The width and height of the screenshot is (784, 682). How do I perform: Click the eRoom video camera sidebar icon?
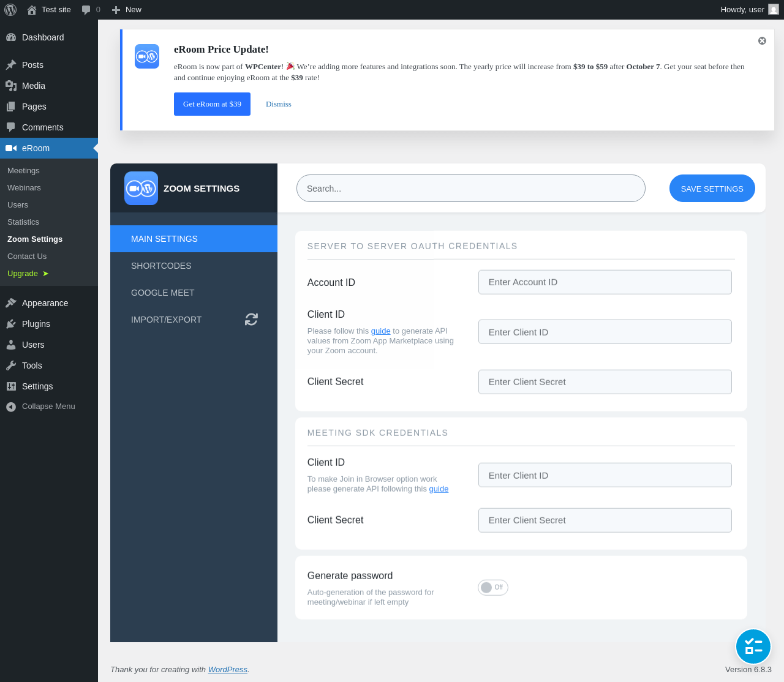coord(11,148)
